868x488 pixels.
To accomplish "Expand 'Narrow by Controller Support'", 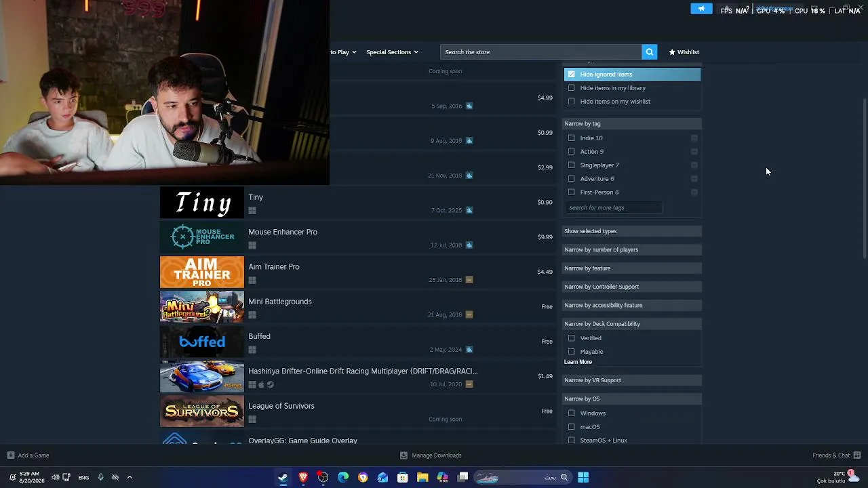I will (632, 287).
